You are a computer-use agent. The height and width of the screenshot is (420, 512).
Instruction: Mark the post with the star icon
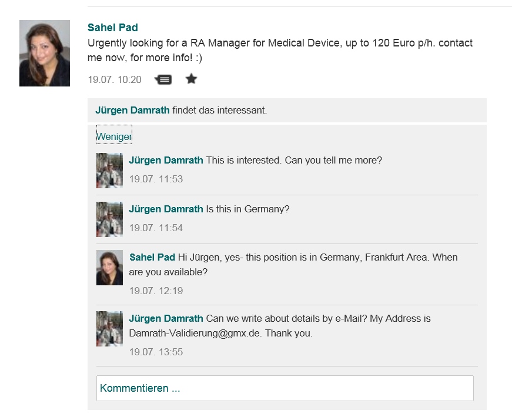(x=192, y=79)
